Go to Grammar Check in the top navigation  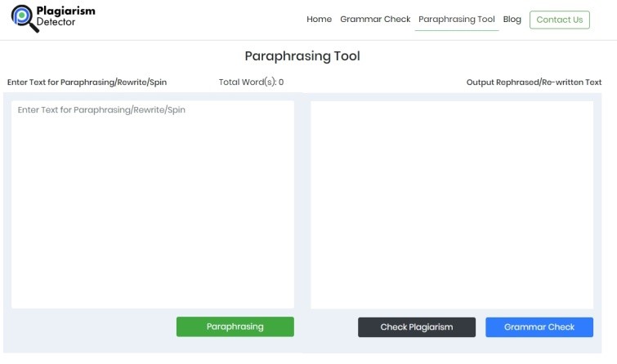[x=375, y=20]
